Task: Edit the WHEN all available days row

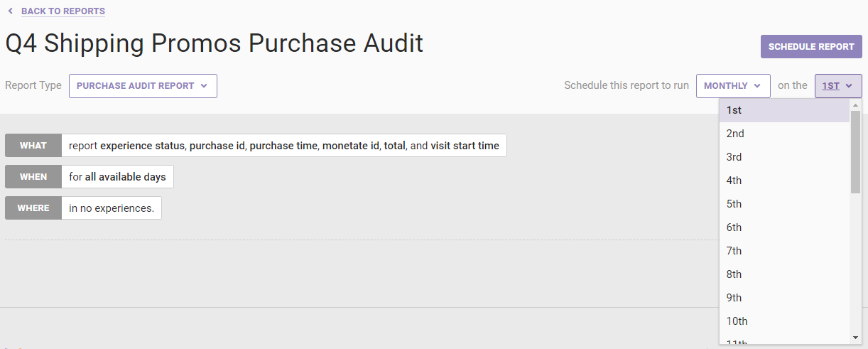Action: click(x=117, y=177)
